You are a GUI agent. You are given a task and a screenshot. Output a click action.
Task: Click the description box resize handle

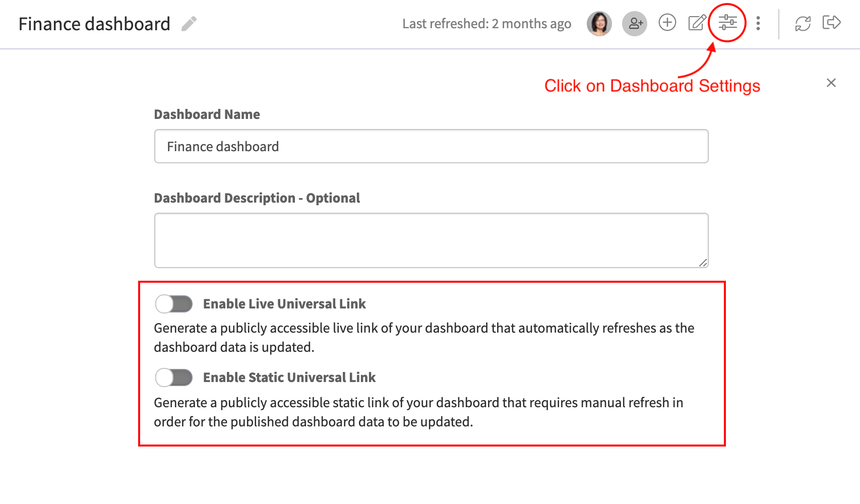[x=703, y=263]
